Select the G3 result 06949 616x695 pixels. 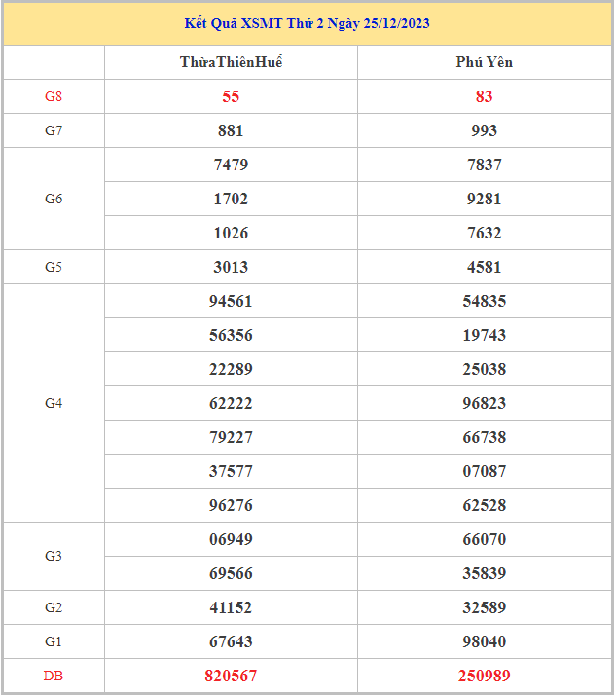[231, 539]
